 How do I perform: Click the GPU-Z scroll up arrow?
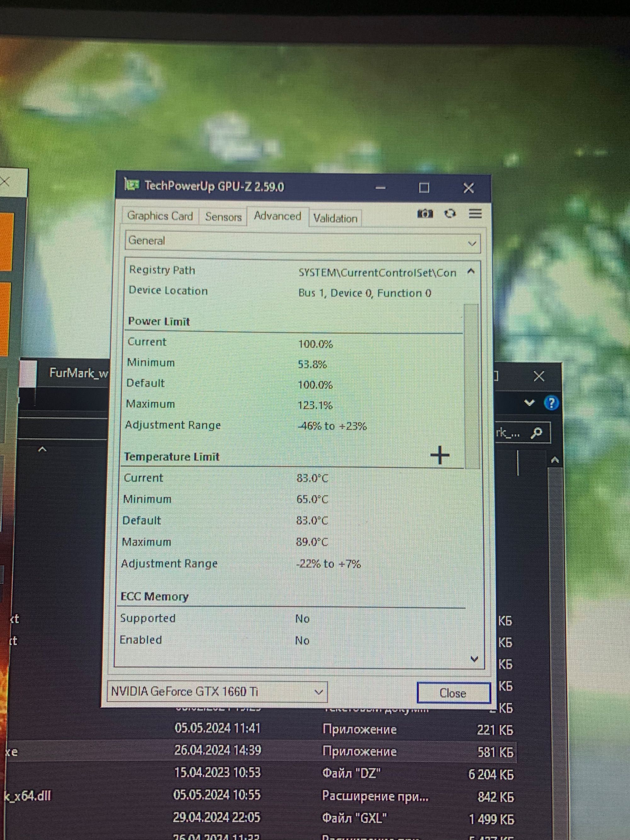tap(471, 271)
